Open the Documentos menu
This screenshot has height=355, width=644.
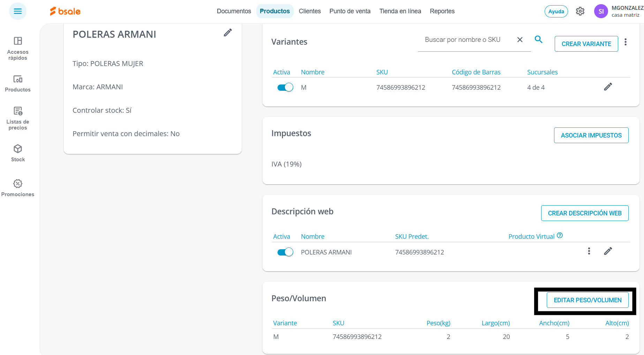coord(234,11)
